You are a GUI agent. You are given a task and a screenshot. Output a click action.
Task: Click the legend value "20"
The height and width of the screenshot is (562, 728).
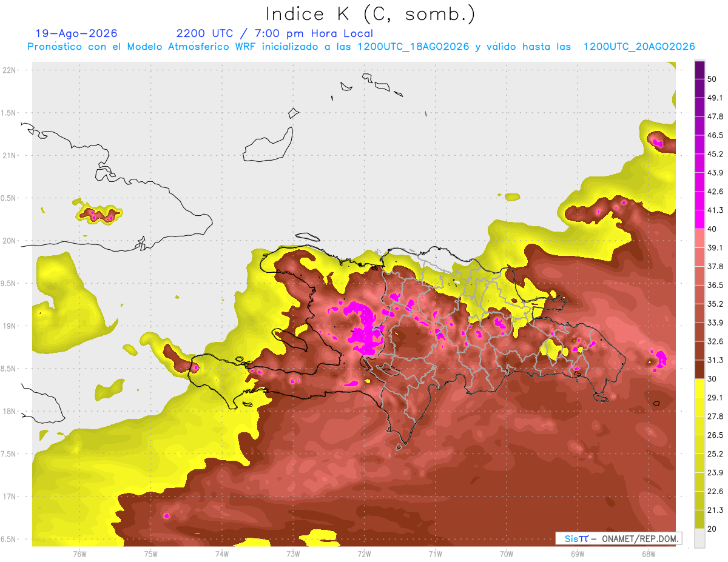[x=712, y=529]
